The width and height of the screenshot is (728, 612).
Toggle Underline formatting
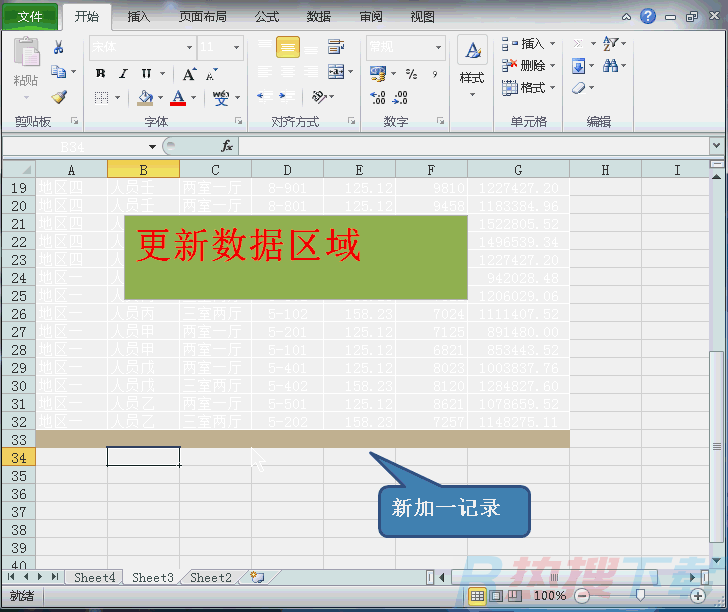(146, 73)
